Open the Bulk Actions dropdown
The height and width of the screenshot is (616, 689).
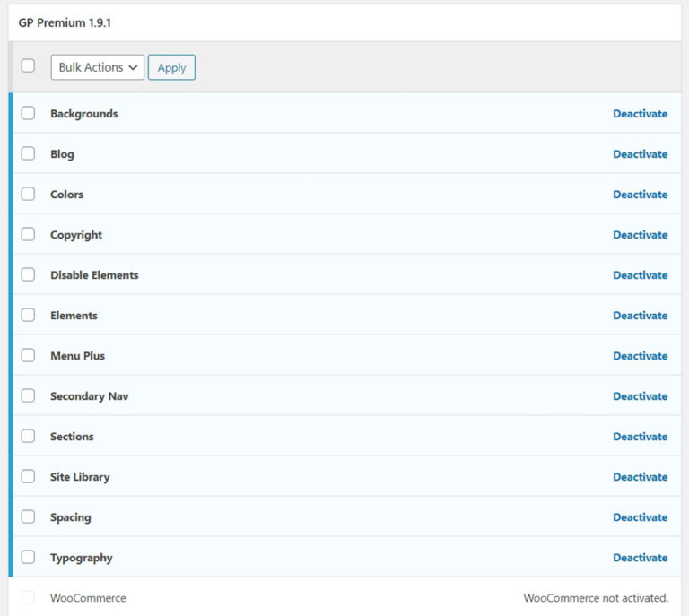point(97,67)
